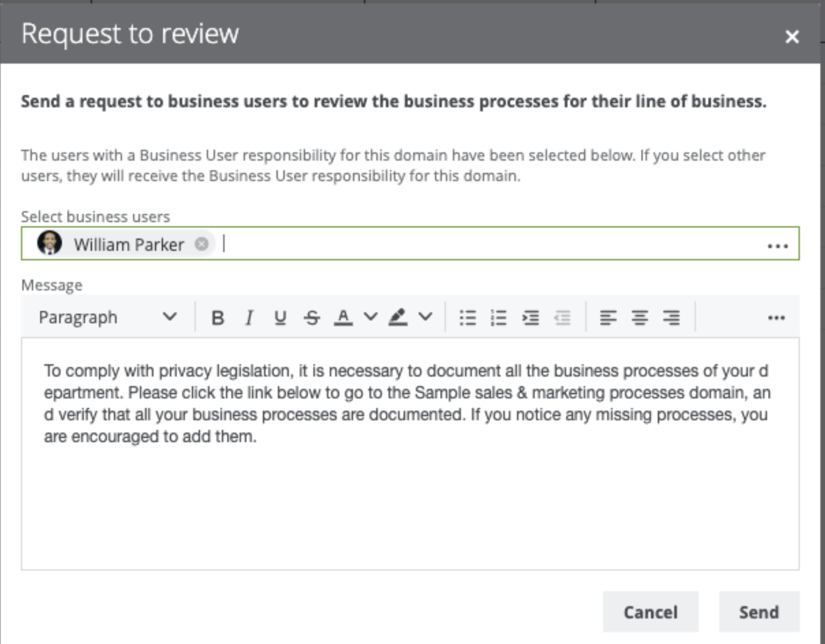Apply italic formatting to message text

[x=249, y=317]
